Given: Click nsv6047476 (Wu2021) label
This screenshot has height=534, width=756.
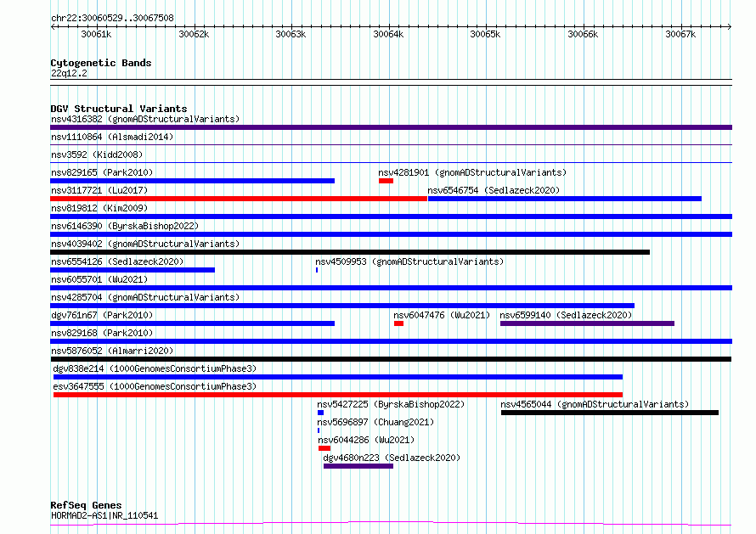Looking at the screenshot, I should tap(442, 315).
